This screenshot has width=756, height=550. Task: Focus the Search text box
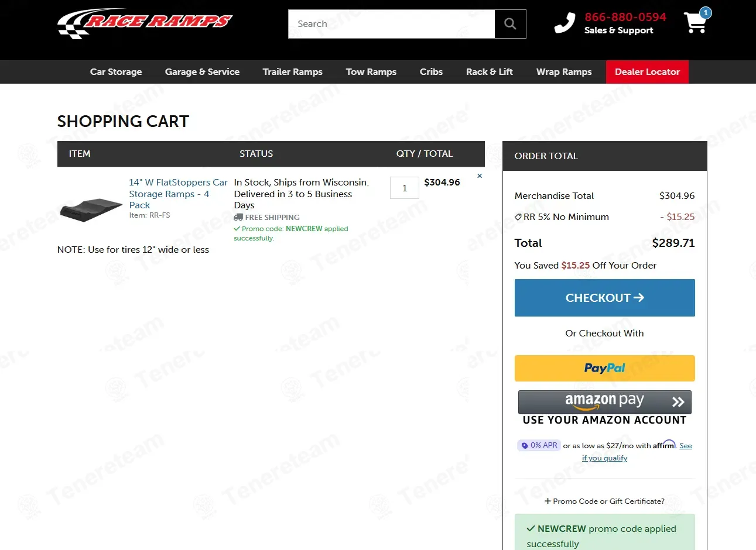coord(391,24)
